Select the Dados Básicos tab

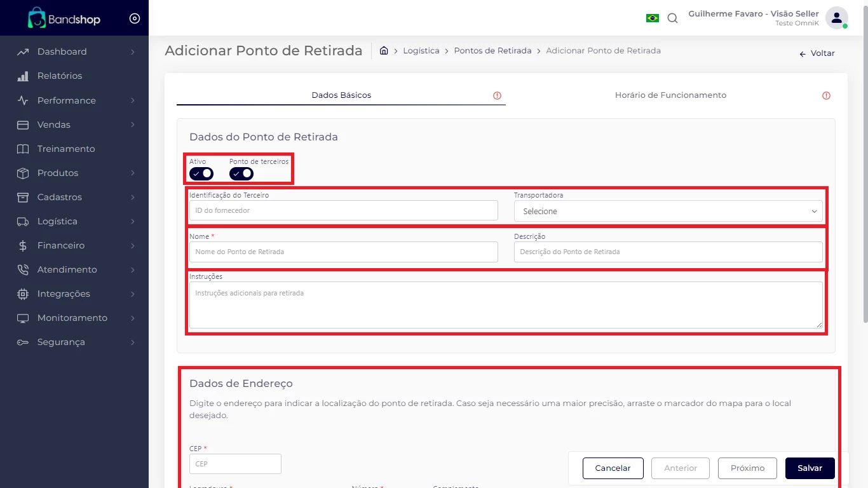click(x=341, y=95)
